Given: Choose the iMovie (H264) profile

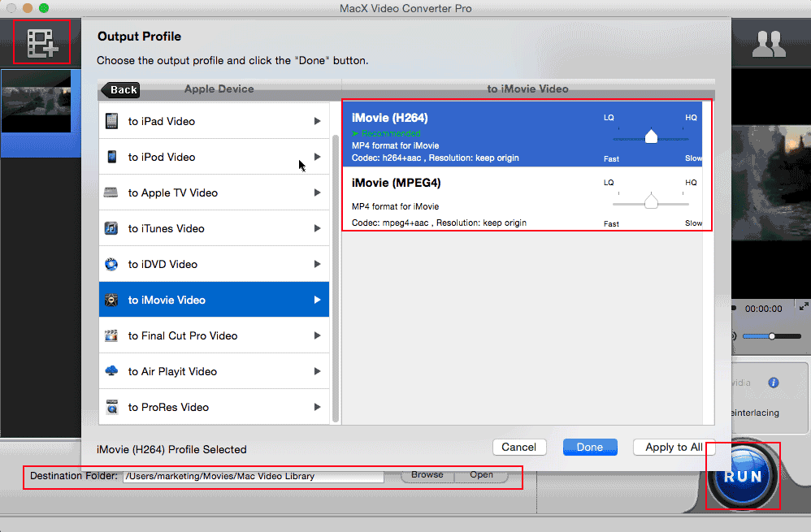Looking at the screenshot, I should [x=523, y=134].
